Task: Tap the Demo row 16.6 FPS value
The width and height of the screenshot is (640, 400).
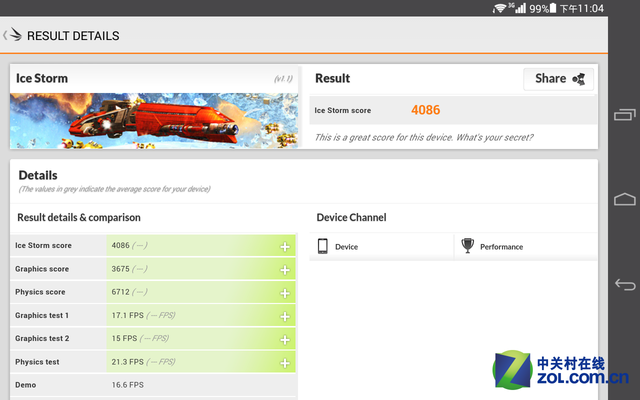Action: click(127, 385)
